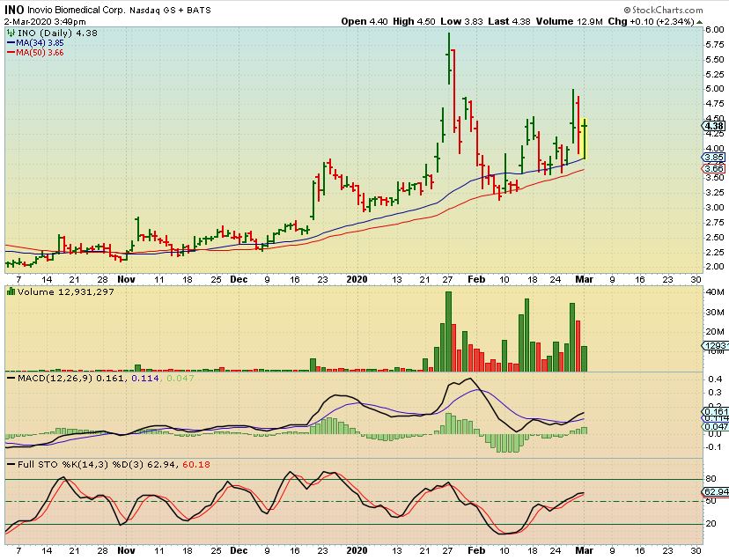Click the 62.94 tag on stochastic right axis
729x560 pixels.
[x=715, y=492]
